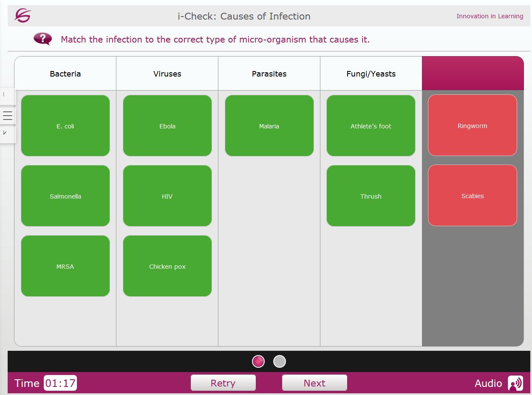Pick the Chicken pox card
Viewport: 532px width, 395px height.
[167, 266]
